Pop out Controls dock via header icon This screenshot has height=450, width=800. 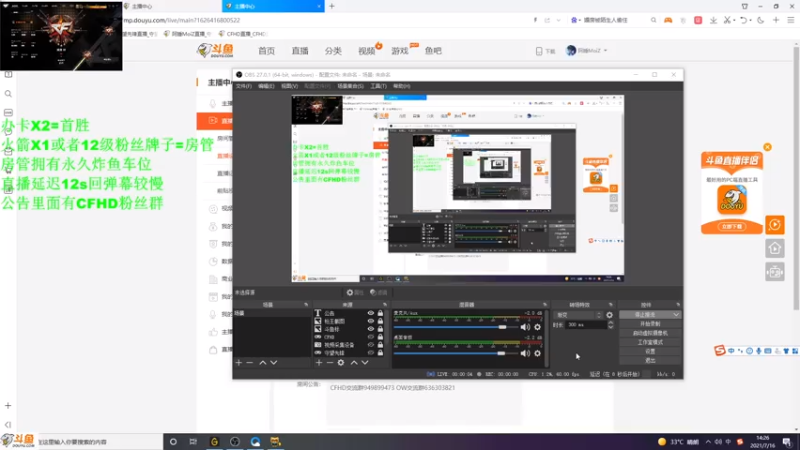click(x=678, y=305)
